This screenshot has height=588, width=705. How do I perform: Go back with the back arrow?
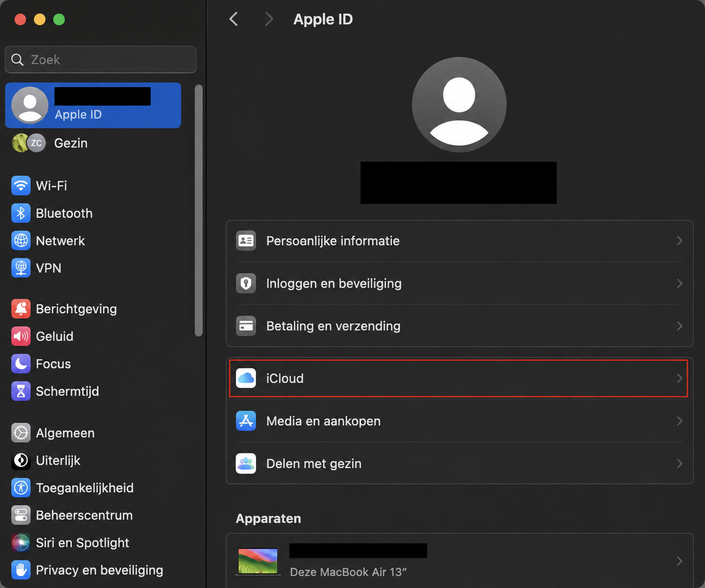point(234,20)
